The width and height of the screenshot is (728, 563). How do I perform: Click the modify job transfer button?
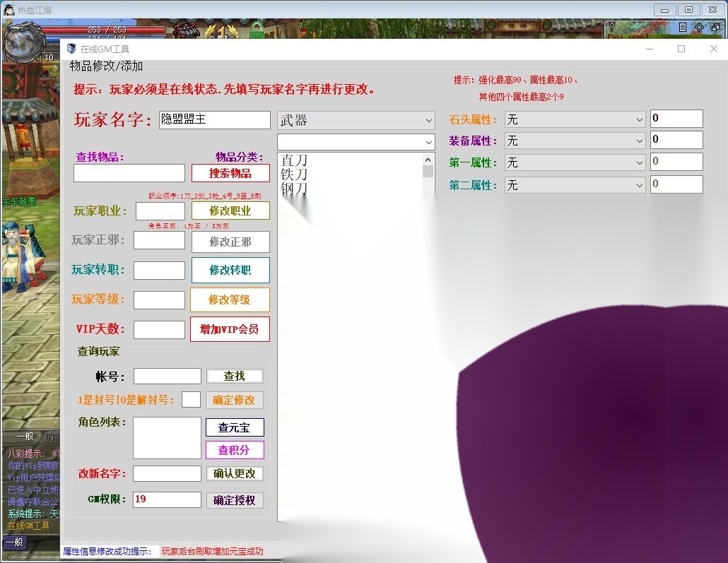click(x=230, y=270)
